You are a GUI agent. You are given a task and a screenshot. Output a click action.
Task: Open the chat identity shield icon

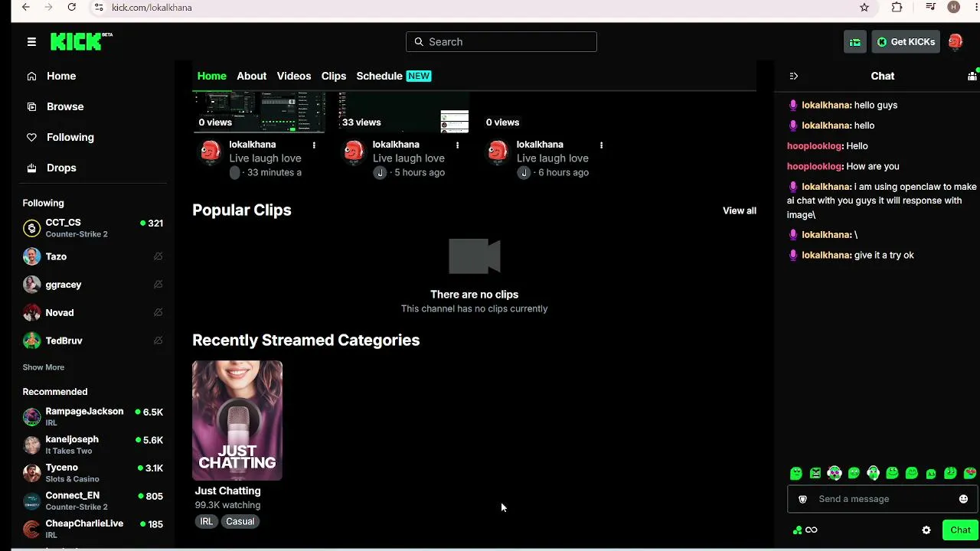coord(802,499)
